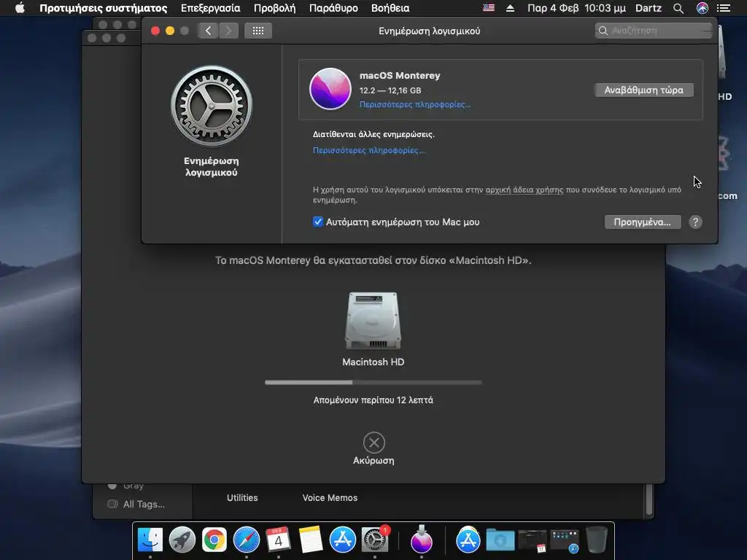Toggle Αυτόματη ενημέρωση του Mac μου checkbox
This screenshot has width=747, height=560.
pyautogui.click(x=318, y=222)
